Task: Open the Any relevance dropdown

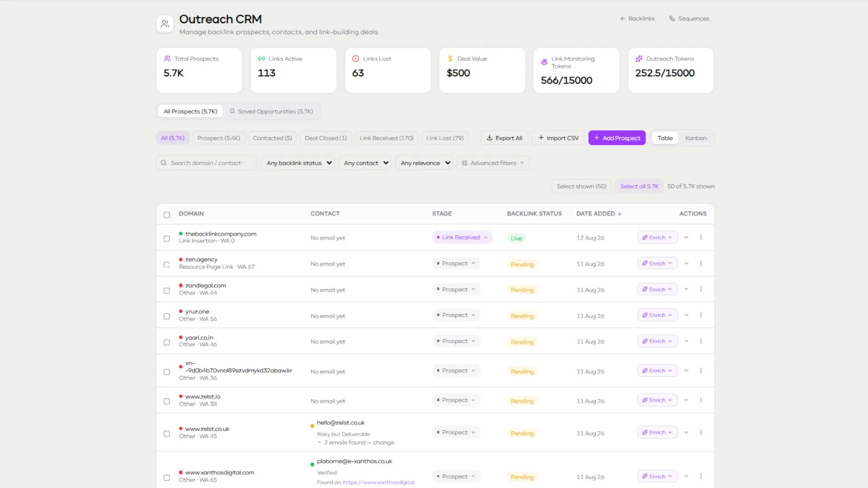Action: tap(424, 163)
